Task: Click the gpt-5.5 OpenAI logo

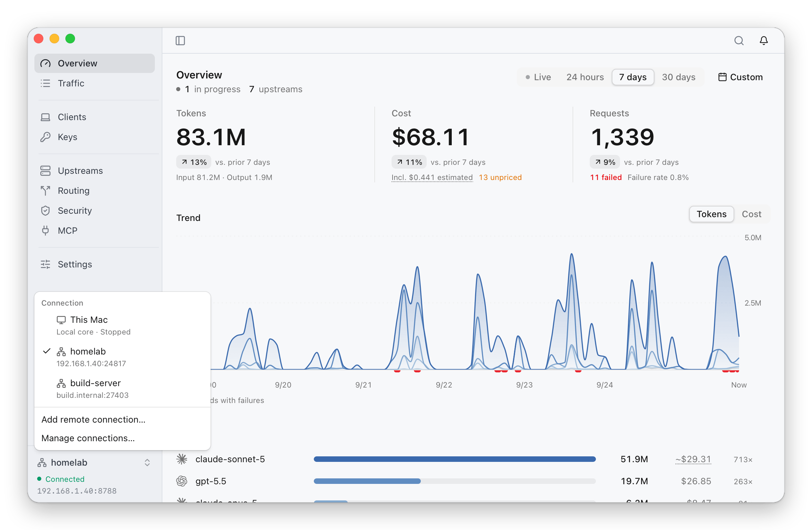Action: (x=182, y=481)
